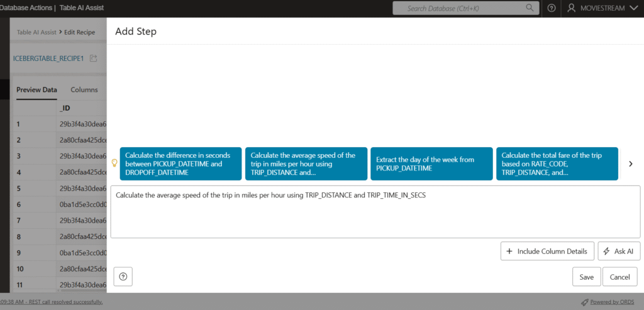Save the new recipe step
The width and height of the screenshot is (644, 310).
click(586, 277)
